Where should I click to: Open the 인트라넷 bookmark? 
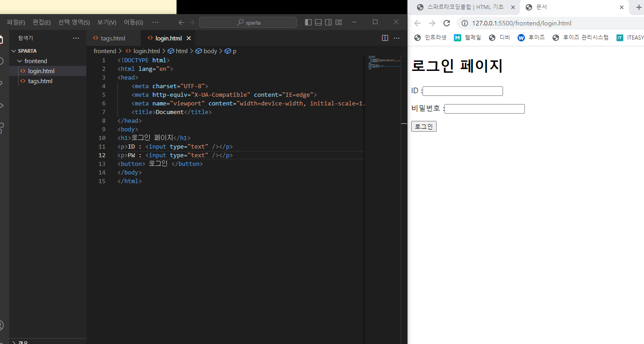[430, 38]
